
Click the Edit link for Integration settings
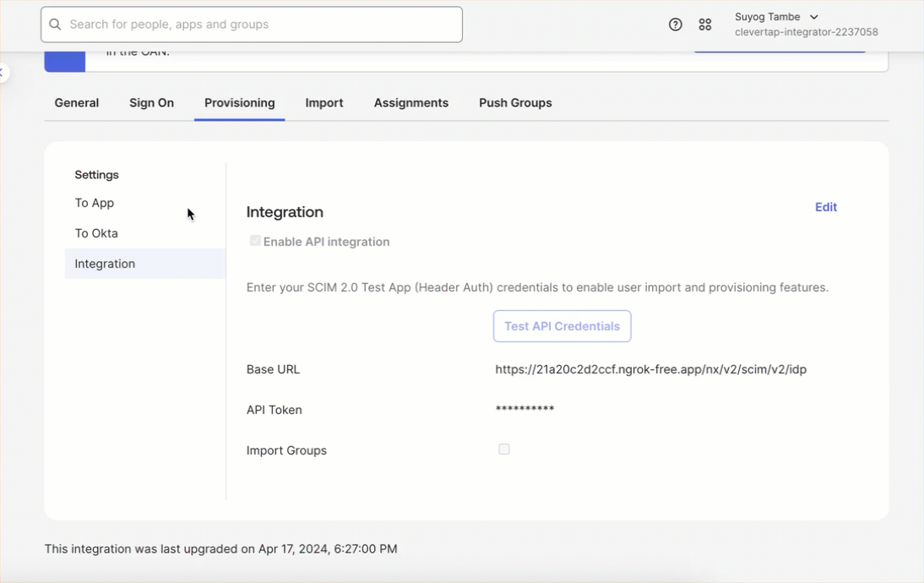[x=825, y=207]
